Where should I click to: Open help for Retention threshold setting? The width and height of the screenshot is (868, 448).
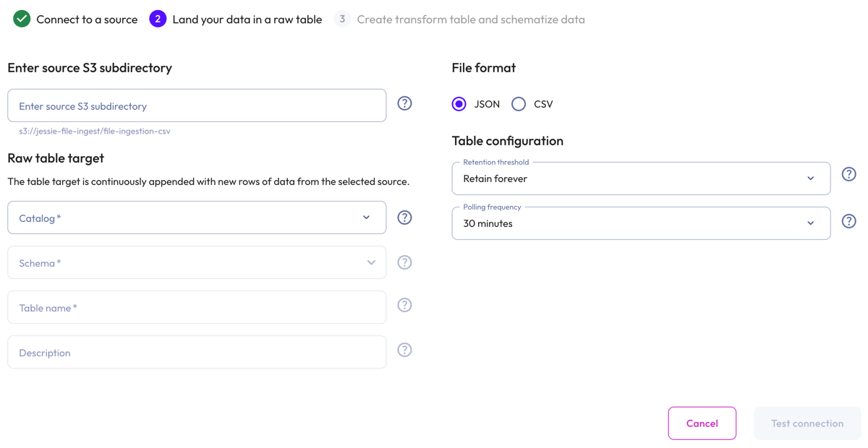(x=848, y=173)
